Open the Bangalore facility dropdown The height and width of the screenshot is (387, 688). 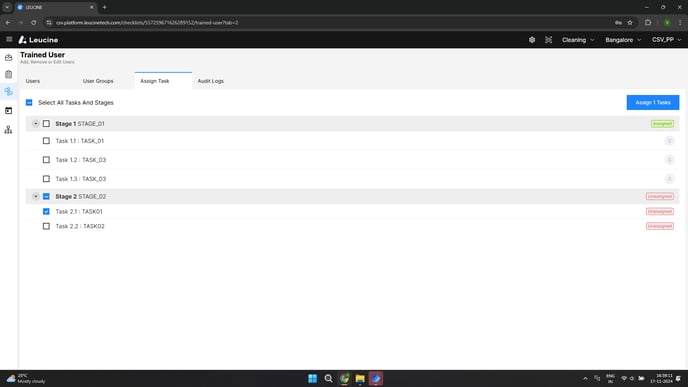623,40
